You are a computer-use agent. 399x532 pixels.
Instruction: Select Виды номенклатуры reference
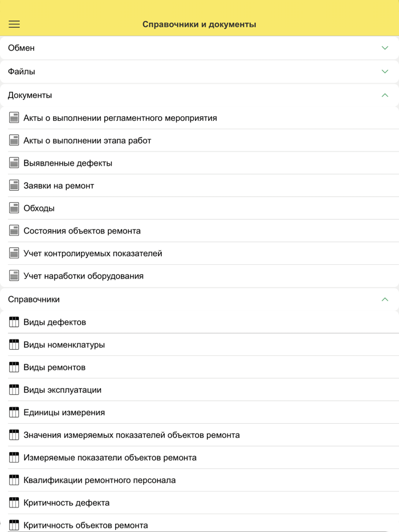64,345
